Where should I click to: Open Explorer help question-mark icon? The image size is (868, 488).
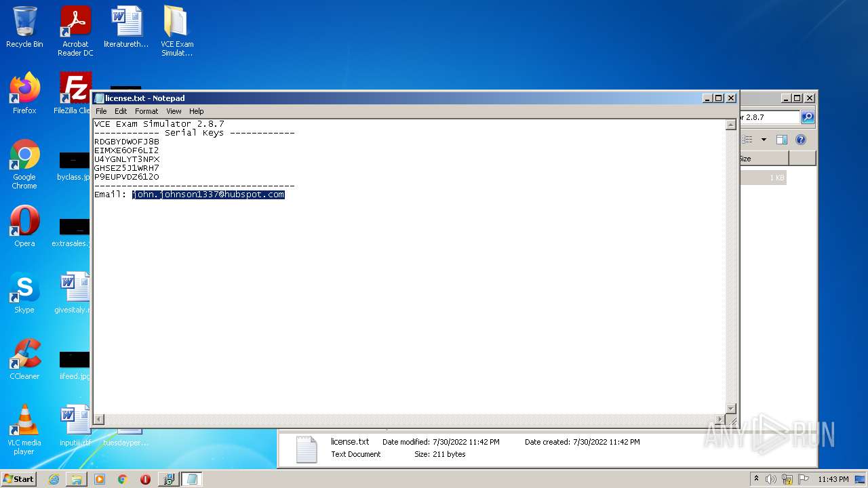[x=801, y=140]
